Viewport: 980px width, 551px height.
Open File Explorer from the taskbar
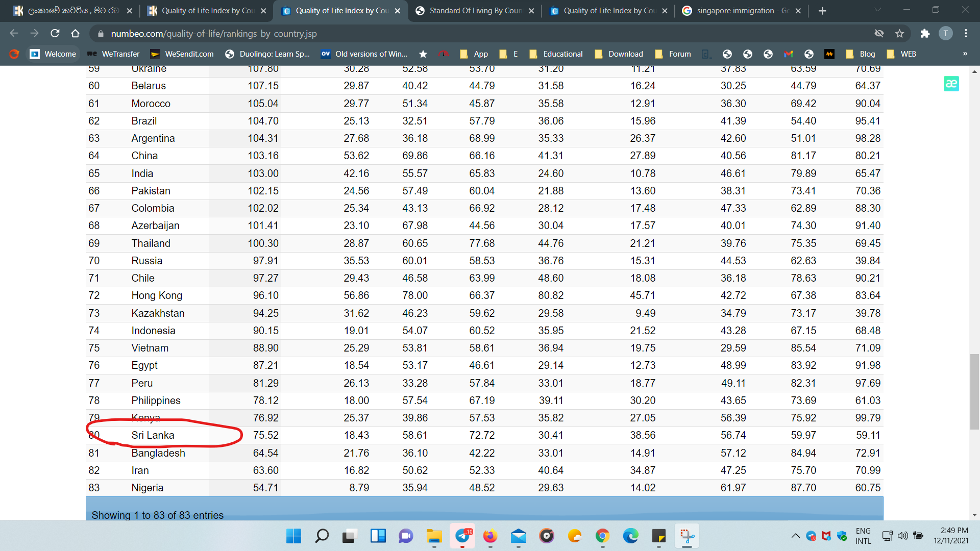pos(434,536)
